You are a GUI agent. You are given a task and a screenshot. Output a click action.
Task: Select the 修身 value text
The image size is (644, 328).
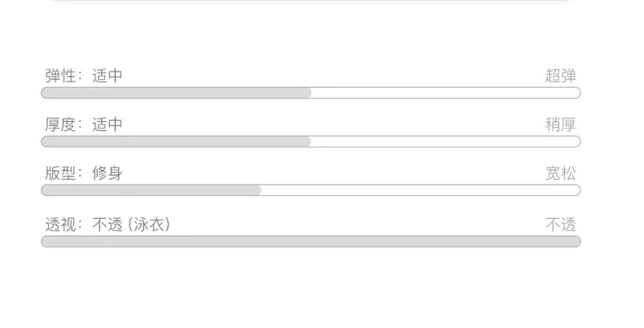tap(107, 174)
